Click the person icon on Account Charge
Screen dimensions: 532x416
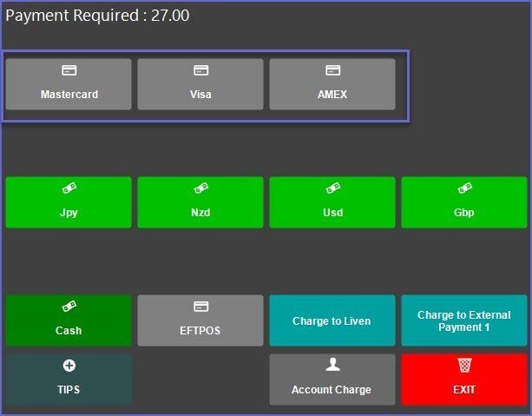332,366
